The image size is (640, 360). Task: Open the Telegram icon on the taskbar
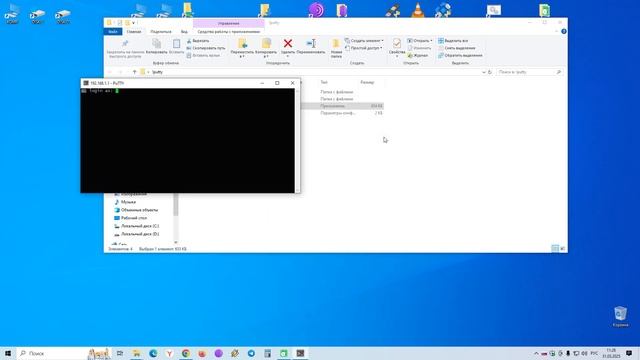pos(251,353)
